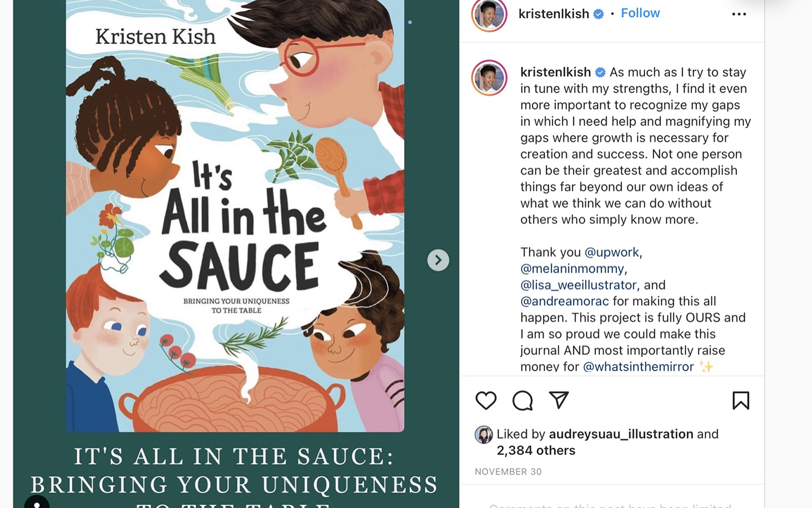The image size is (812, 508).
Task: Open the three-dot more options menu
Action: 739,14
